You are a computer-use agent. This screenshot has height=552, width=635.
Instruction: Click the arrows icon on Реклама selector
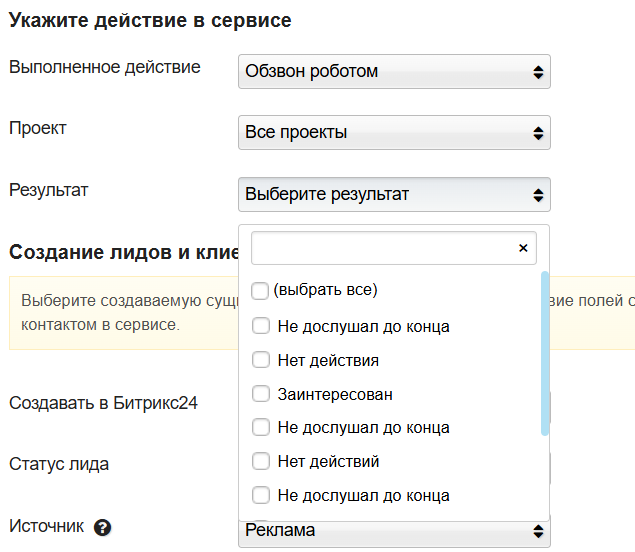[x=538, y=531]
